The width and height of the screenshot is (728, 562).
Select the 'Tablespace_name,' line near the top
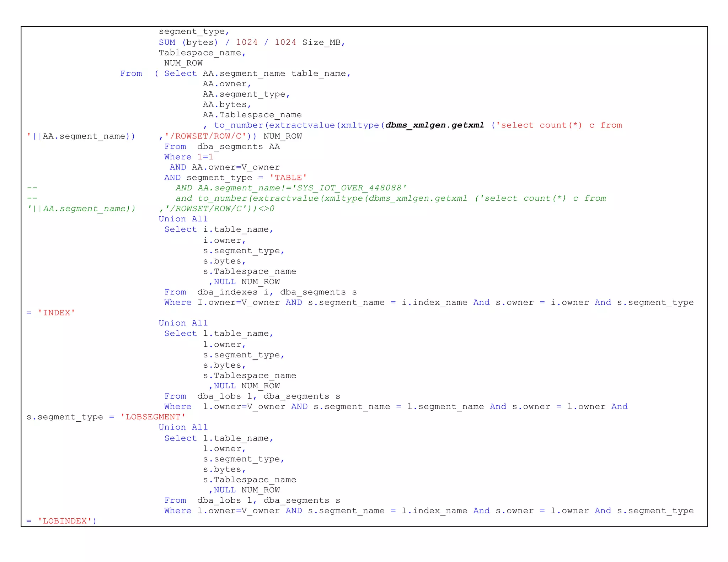tap(202, 53)
